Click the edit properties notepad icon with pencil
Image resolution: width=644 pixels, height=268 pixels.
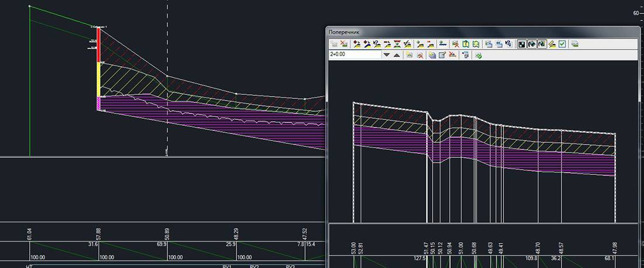point(443,55)
